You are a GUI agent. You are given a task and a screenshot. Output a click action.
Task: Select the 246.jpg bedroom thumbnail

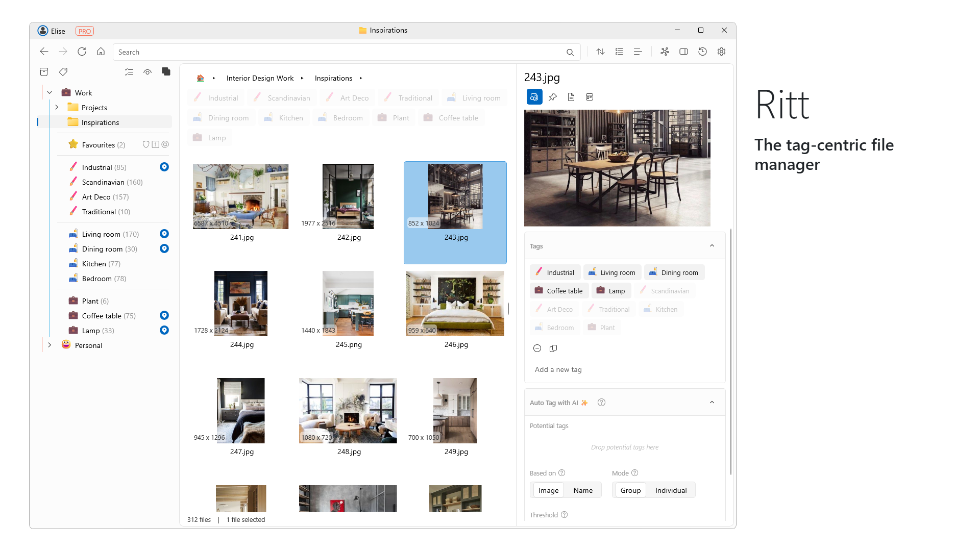[455, 304]
